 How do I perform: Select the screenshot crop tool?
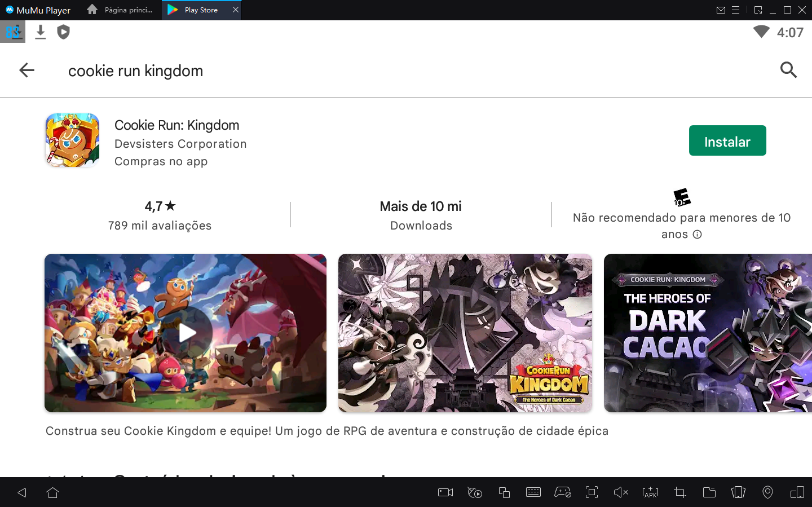(x=679, y=492)
